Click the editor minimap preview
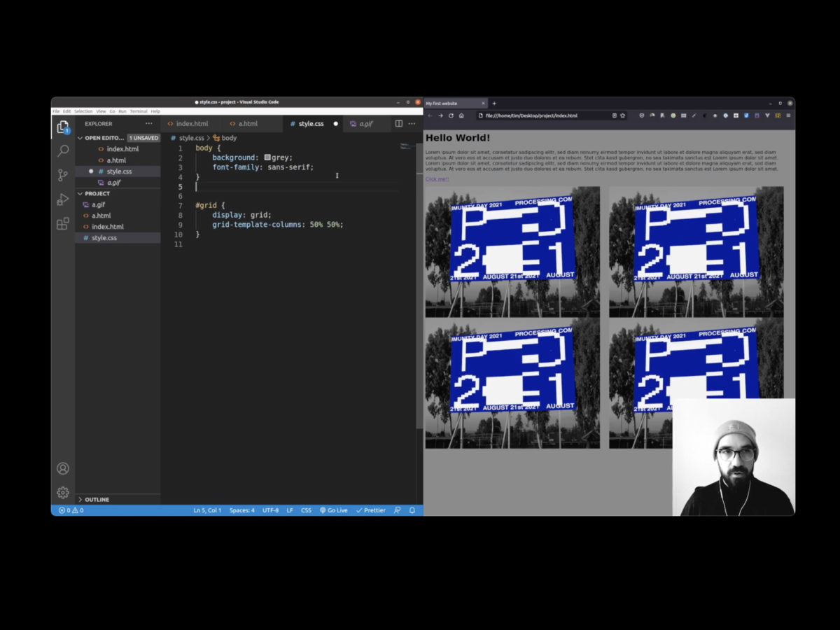Image resolution: width=840 pixels, height=630 pixels. click(407, 146)
